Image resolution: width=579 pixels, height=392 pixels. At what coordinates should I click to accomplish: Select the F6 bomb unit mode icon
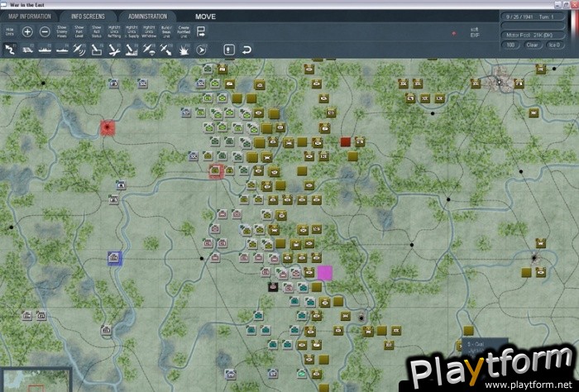click(97, 50)
